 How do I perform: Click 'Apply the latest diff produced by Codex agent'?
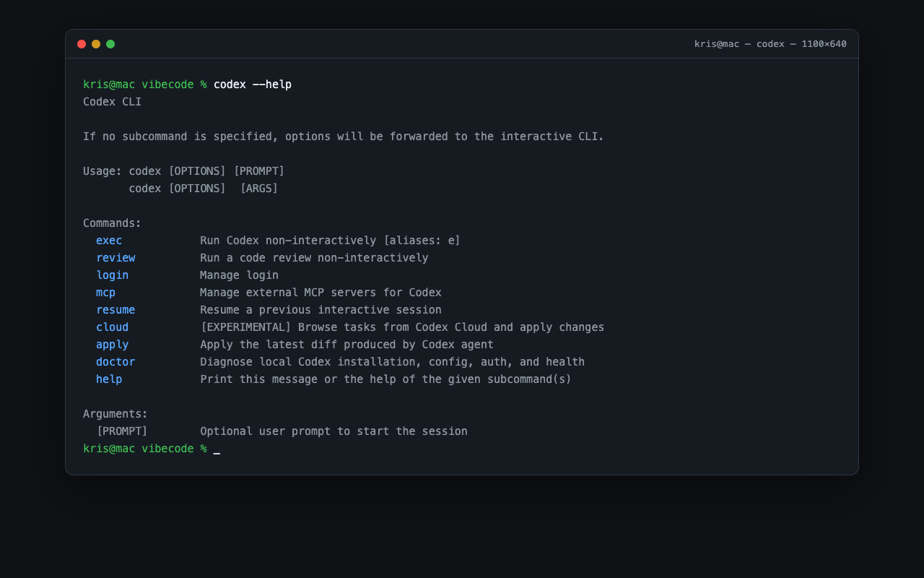[x=347, y=345]
